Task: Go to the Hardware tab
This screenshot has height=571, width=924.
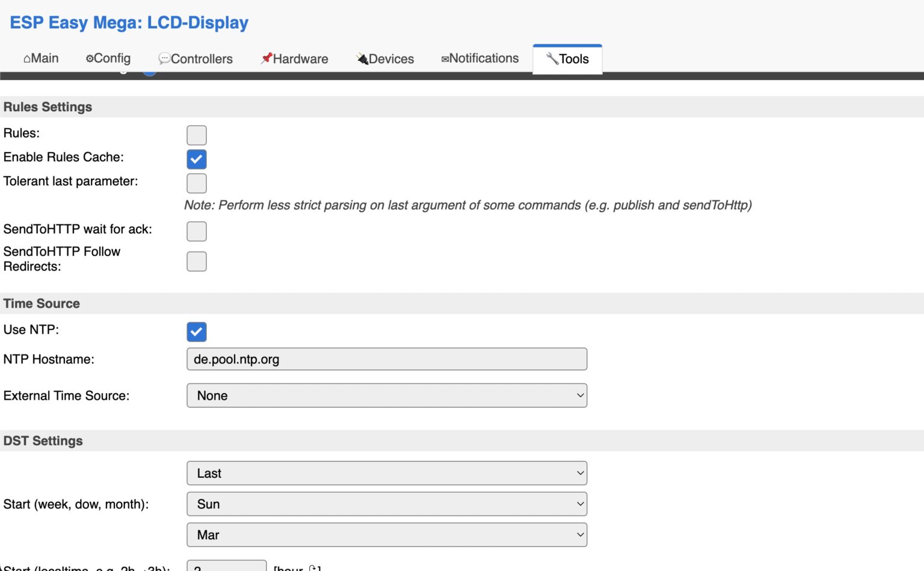Action: 294,58
